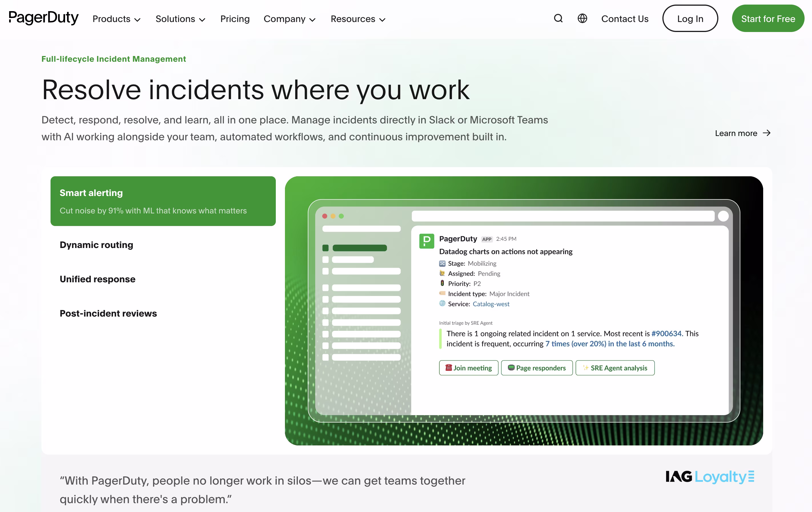The image size is (812, 512).
Task: Show the Post-incident reviews tab
Action: [x=108, y=313]
